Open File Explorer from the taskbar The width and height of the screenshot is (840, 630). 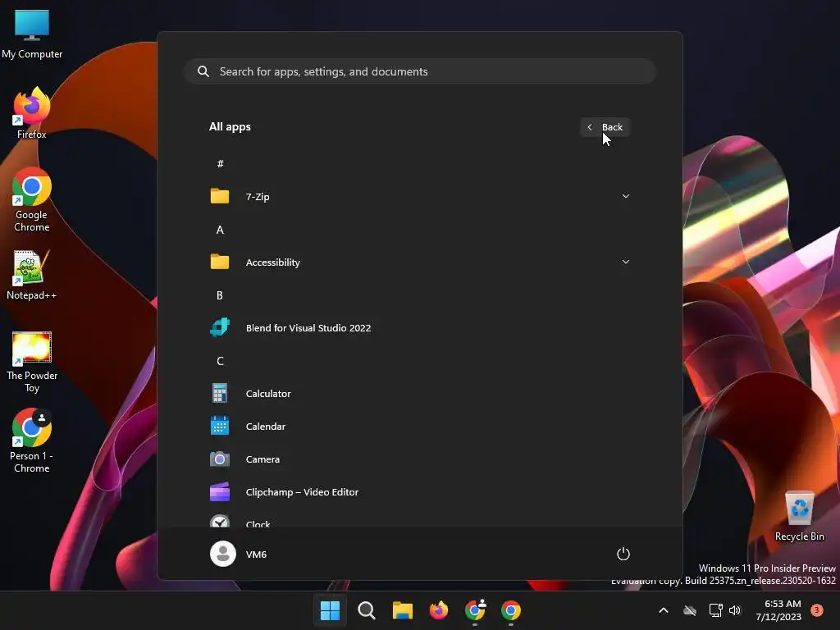(402, 610)
